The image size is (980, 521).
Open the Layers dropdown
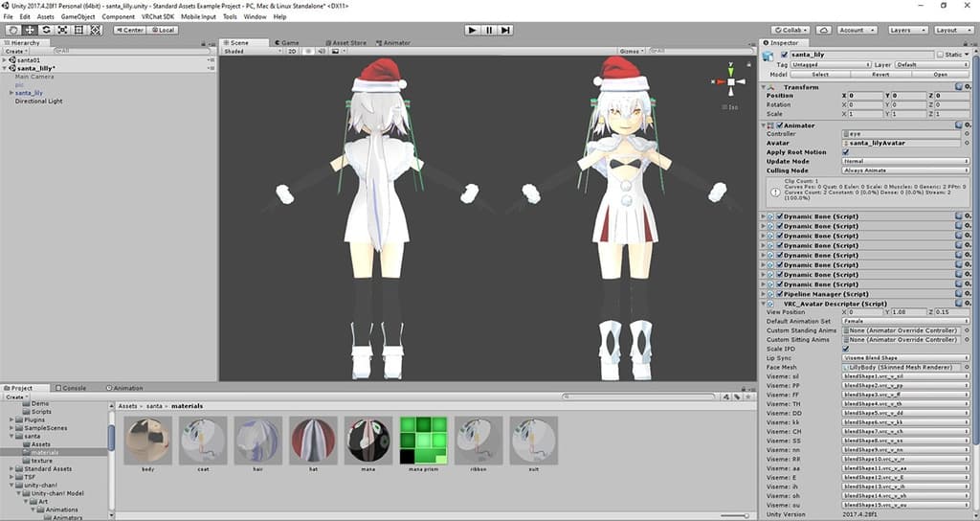(905, 30)
